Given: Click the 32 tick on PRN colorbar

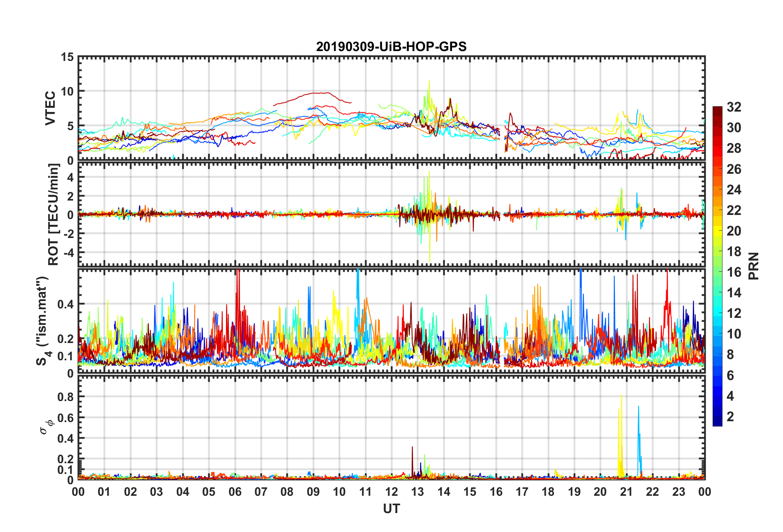Looking at the screenshot, I should 734,107.
